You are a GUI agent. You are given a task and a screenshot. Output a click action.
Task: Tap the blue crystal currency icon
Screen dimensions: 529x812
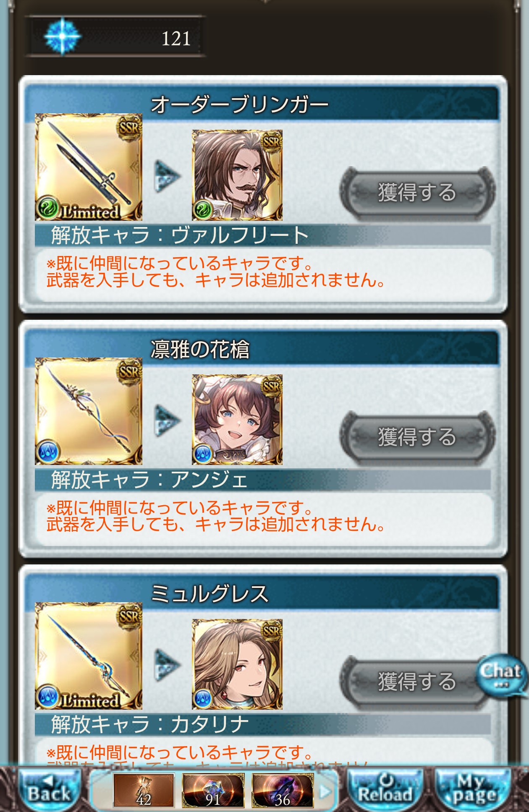tap(63, 36)
